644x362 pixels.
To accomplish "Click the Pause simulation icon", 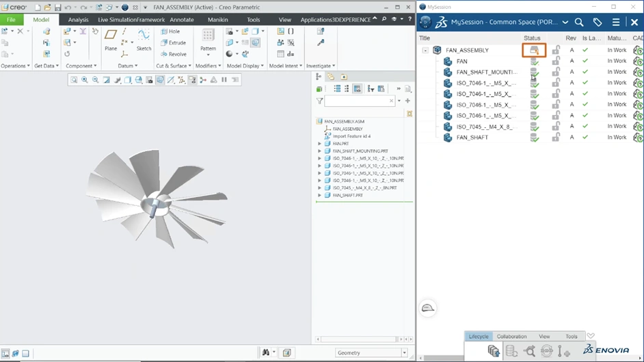I will pyautogui.click(x=224, y=79).
